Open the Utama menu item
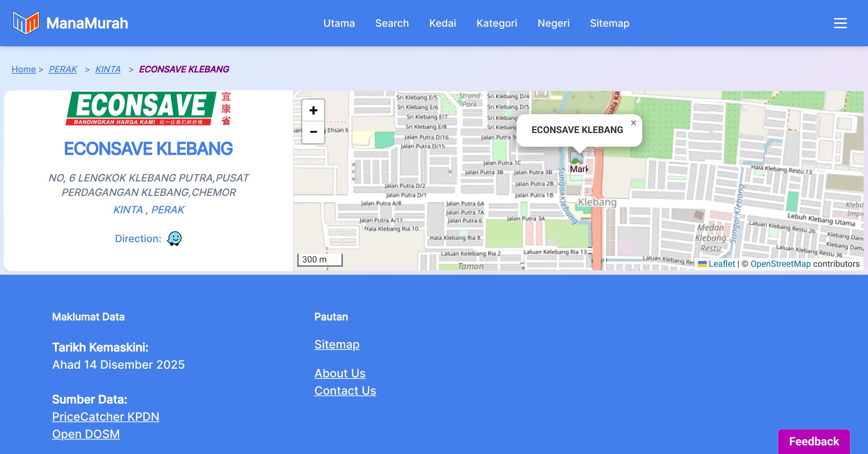Screen dimensions: 868x454 pos(339,23)
